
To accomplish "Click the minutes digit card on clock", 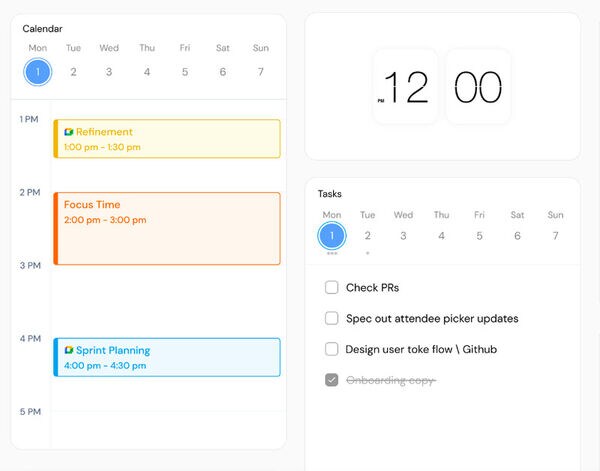I will click(x=478, y=88).
